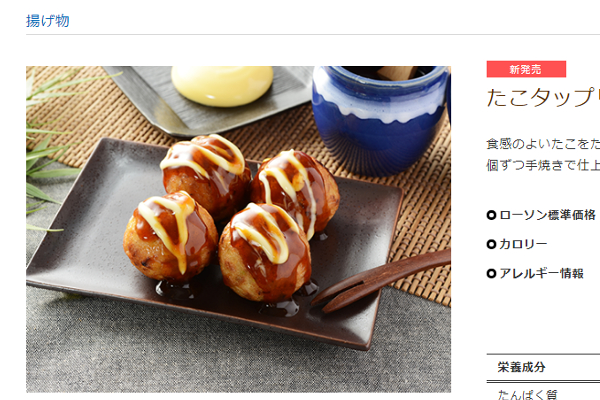Click the 栄養成分 table heading
Screen dimensions: 600x400
522,367
